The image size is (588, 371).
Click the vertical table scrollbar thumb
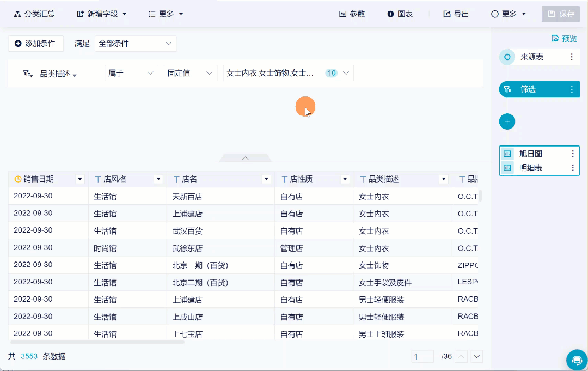click(x=480, y=196)
